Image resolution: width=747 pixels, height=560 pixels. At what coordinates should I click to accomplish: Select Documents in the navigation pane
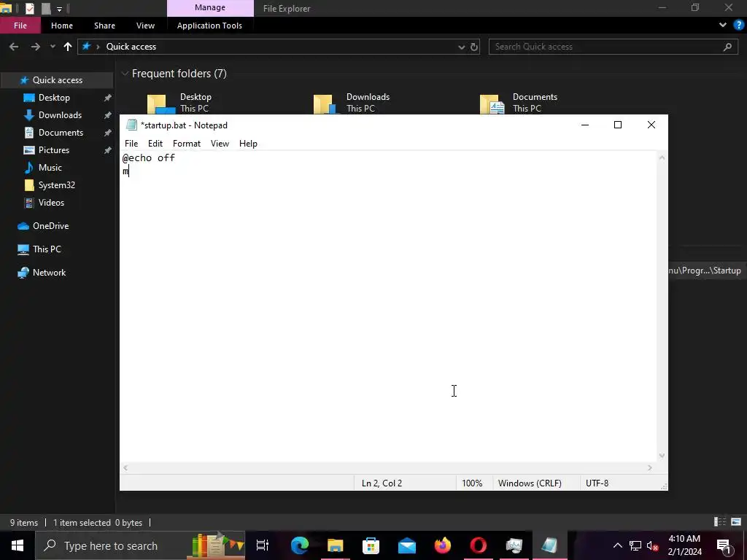(x=61, y=133)
